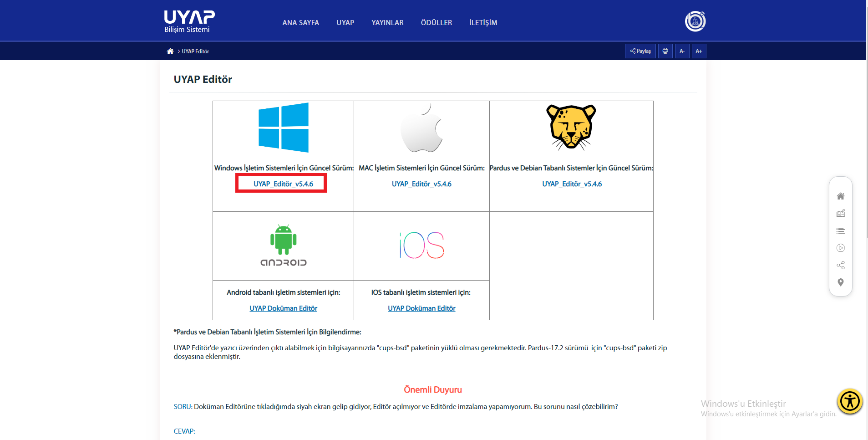
Task: Click 'MAC İşletim Sistemleri İçin Güncel Sürüm' text
Action: coord(421,168)
